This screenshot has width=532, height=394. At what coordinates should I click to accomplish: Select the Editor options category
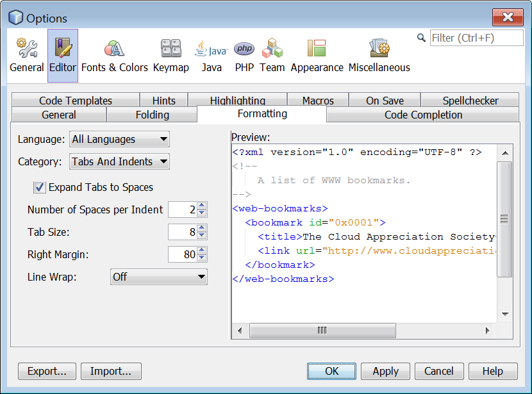(63, 56)
